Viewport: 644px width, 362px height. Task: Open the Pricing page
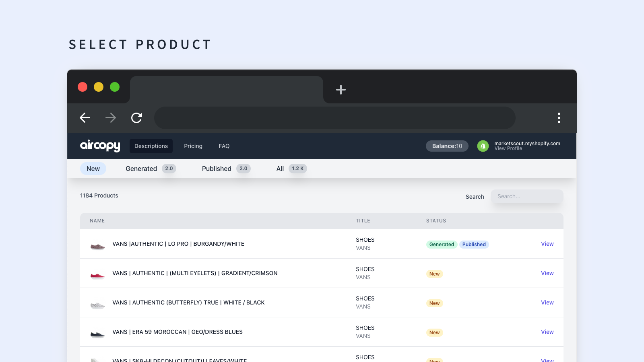(x=193, y=146)
